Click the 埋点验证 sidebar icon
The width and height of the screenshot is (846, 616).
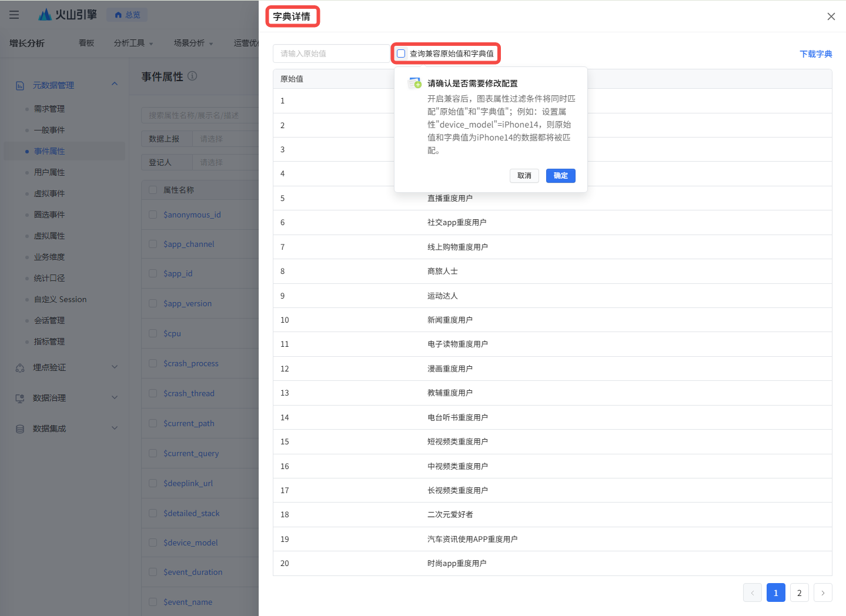click(20, 367)
